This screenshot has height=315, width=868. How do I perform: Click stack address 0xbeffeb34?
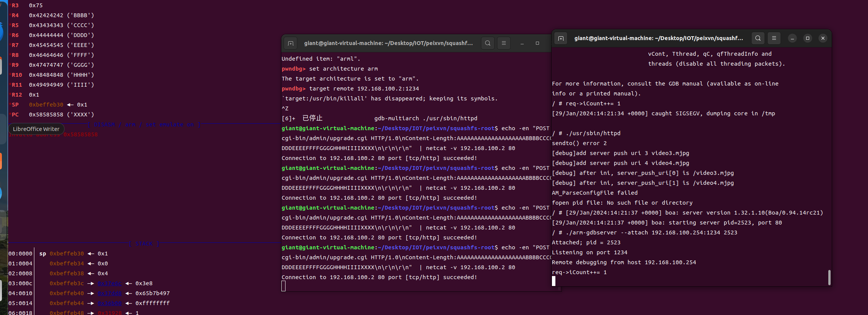point(67,263)
